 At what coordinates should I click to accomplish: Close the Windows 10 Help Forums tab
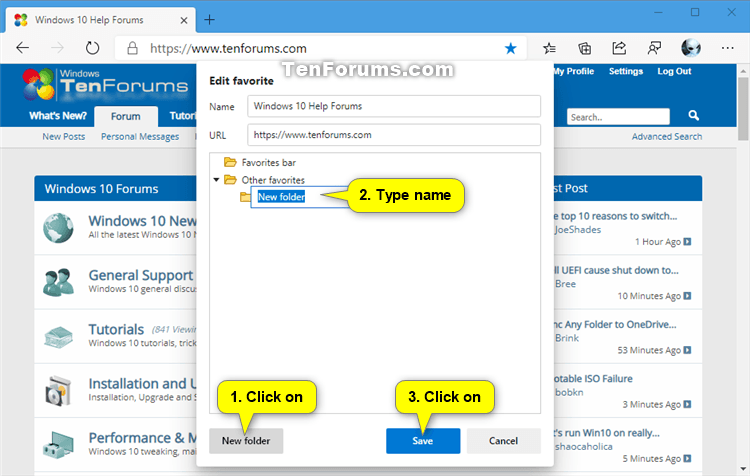click(x=184, y=20)
